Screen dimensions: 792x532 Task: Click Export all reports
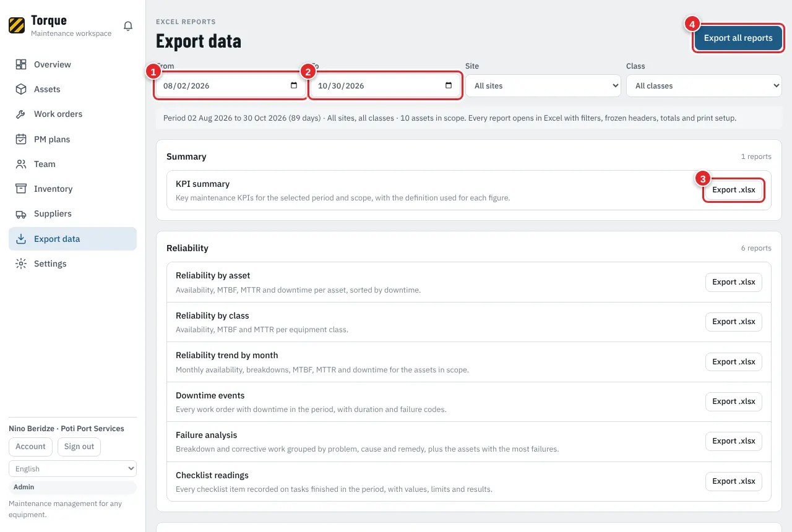(738, 38)
